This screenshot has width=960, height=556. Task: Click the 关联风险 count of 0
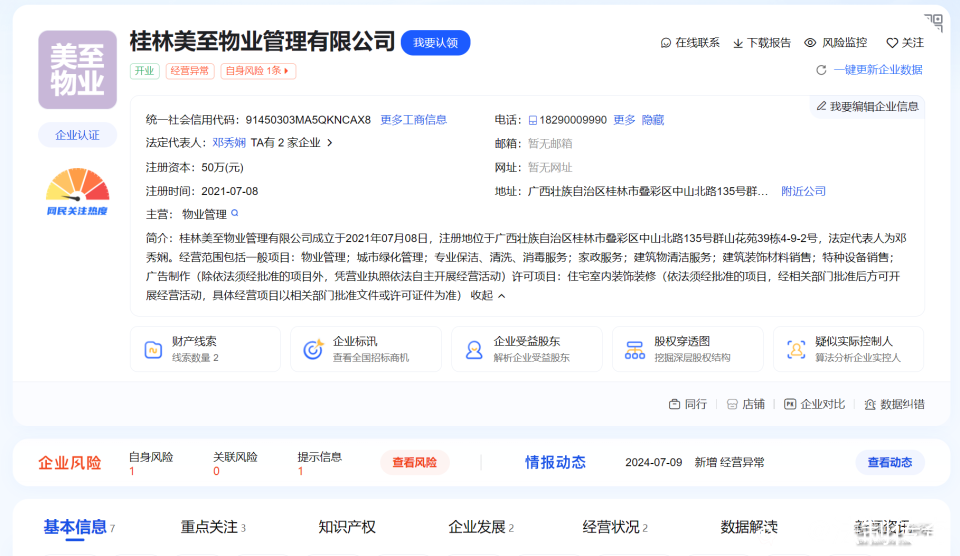coord(216,471)
